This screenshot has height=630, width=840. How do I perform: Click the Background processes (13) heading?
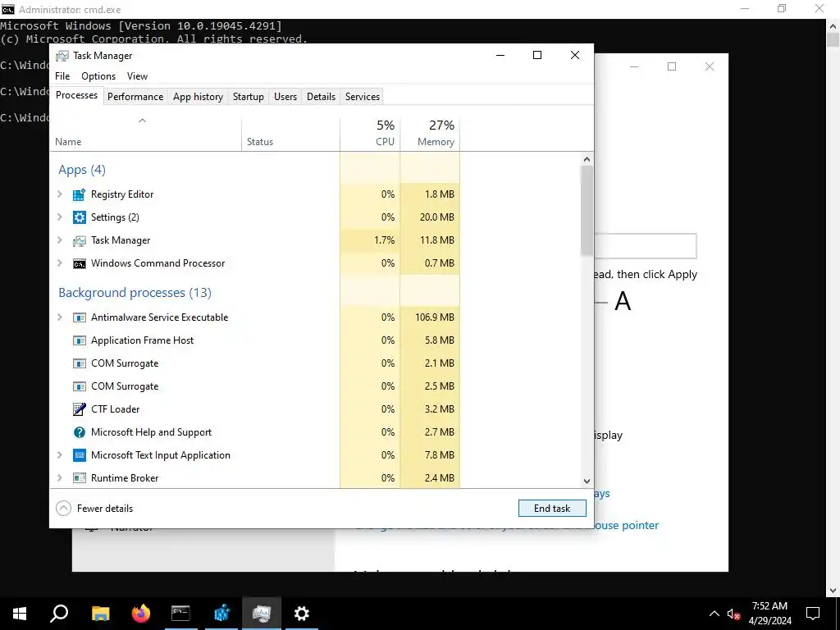[x=135, y=293]
